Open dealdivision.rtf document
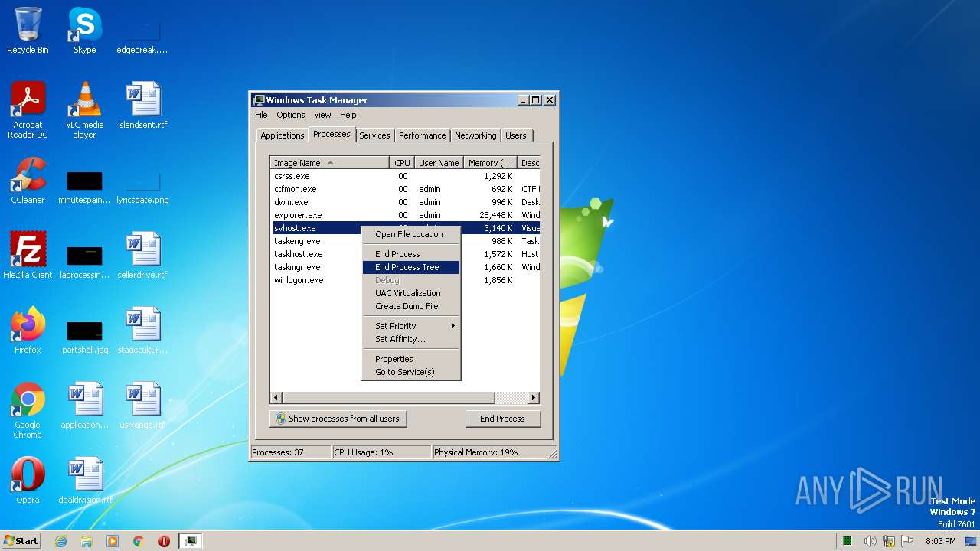The width and height of the screenshot is (980, 551). click(x=84, y=481)
